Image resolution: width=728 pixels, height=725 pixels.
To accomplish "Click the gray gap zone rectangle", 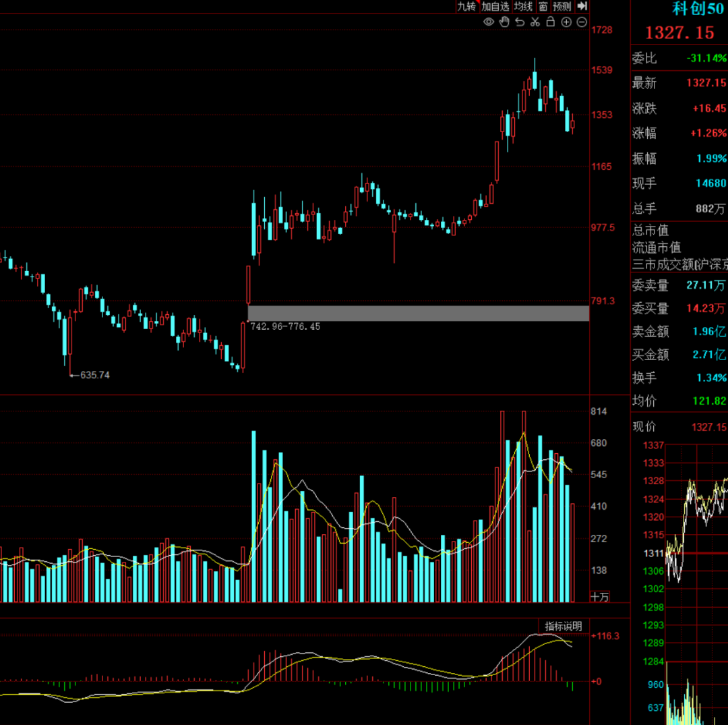I will (418, 313).
